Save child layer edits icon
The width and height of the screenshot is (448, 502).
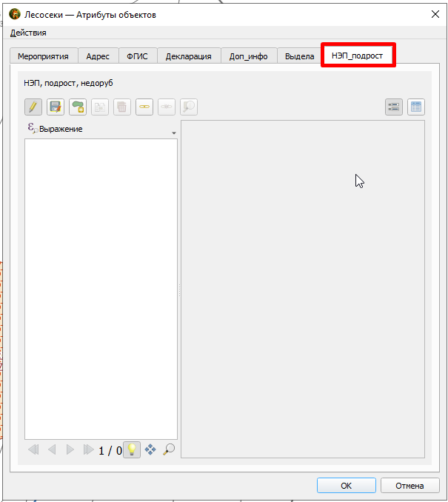(x=56, y=107)
